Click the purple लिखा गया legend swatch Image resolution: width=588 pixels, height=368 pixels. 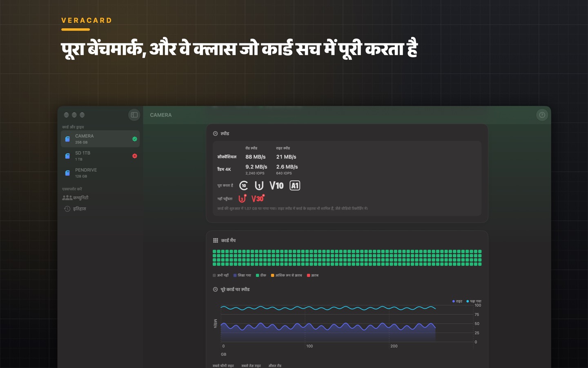click(235, 276)
